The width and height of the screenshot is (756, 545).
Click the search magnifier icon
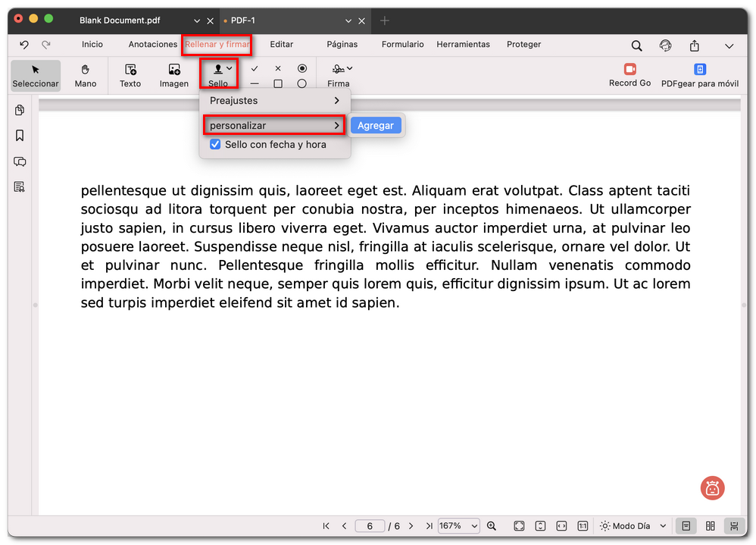636,45
